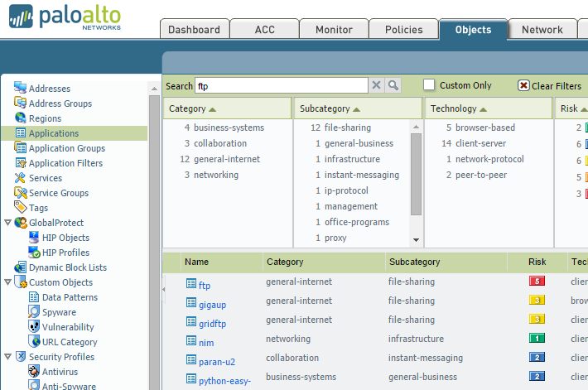Click subcategory list scroll up arrow

pos(416,127)
